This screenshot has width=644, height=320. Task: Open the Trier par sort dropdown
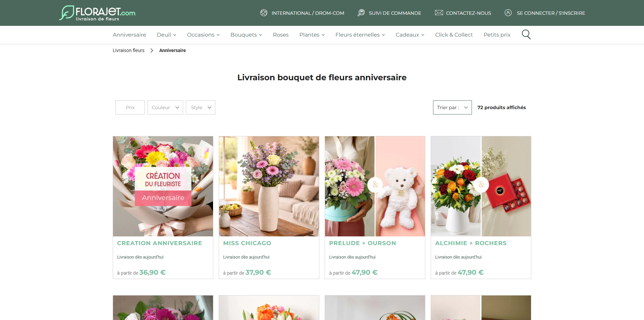click(452, 107)
